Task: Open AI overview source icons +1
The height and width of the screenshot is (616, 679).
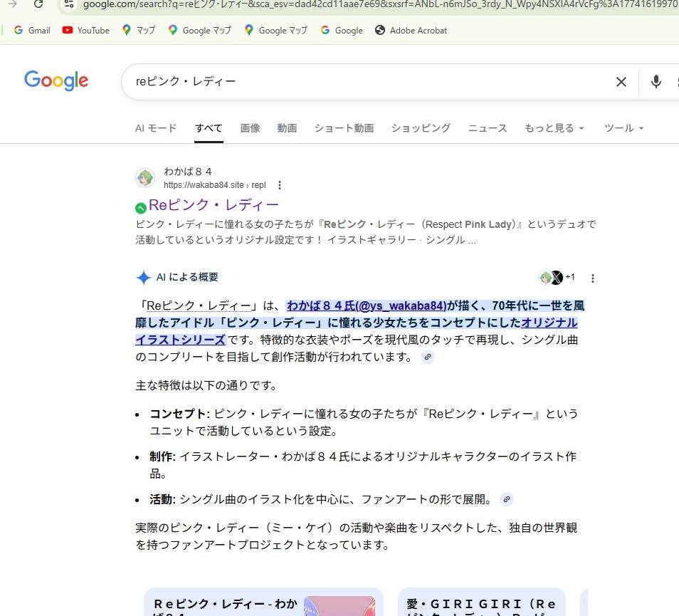Action: point(557,277)
